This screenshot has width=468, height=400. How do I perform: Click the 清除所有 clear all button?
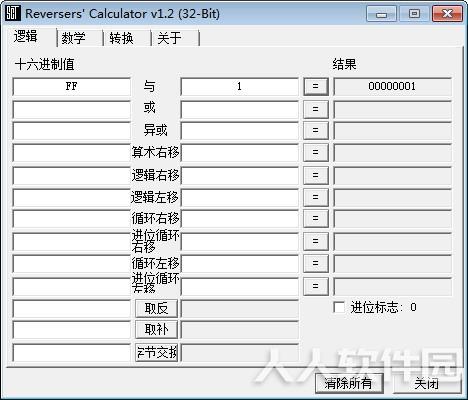click(349, 383)
